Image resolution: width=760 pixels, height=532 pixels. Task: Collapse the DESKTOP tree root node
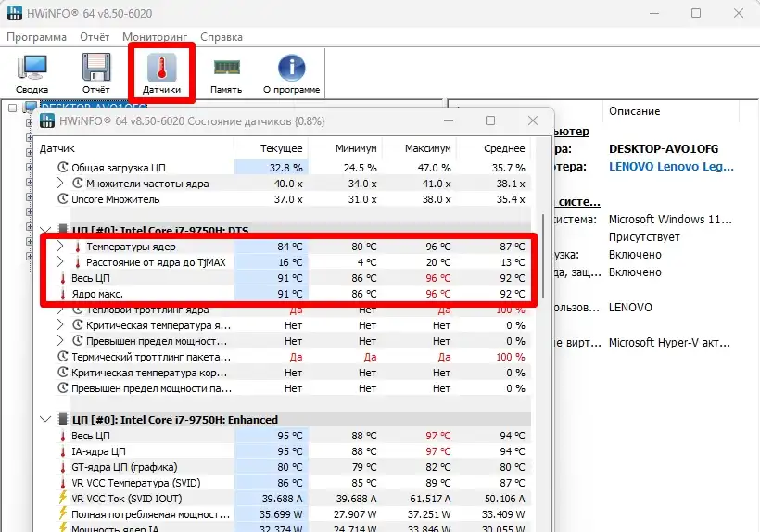[x=13, y=108]
